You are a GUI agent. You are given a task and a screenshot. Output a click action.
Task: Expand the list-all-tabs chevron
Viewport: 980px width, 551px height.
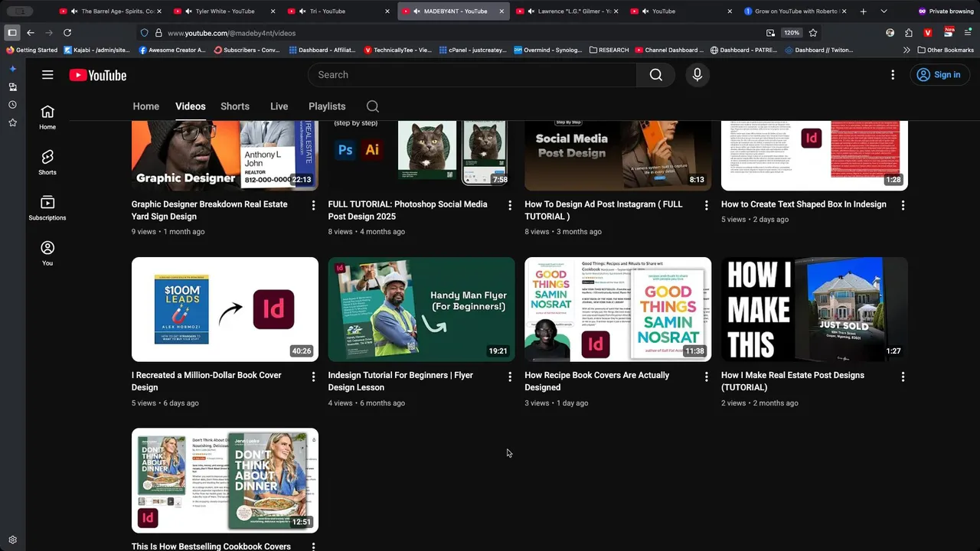884,11
